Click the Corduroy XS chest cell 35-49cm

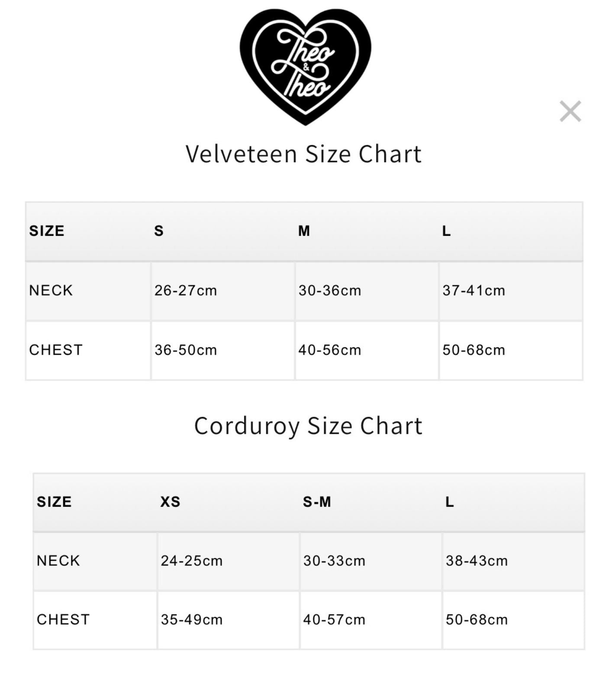(229, 620)
